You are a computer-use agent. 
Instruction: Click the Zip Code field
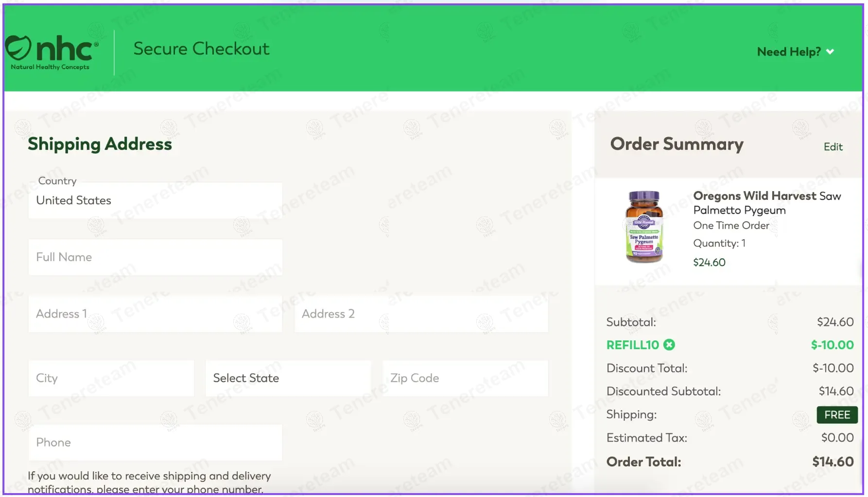(465, 378)
